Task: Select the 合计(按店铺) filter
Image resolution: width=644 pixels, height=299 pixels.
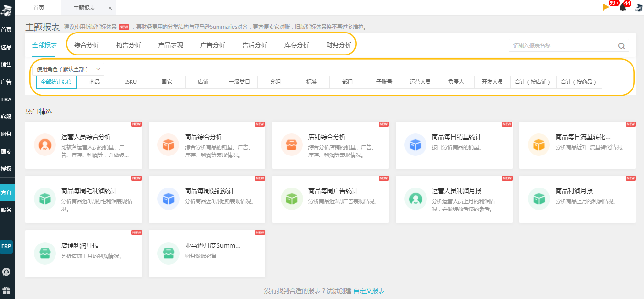Action: [533, 82]
